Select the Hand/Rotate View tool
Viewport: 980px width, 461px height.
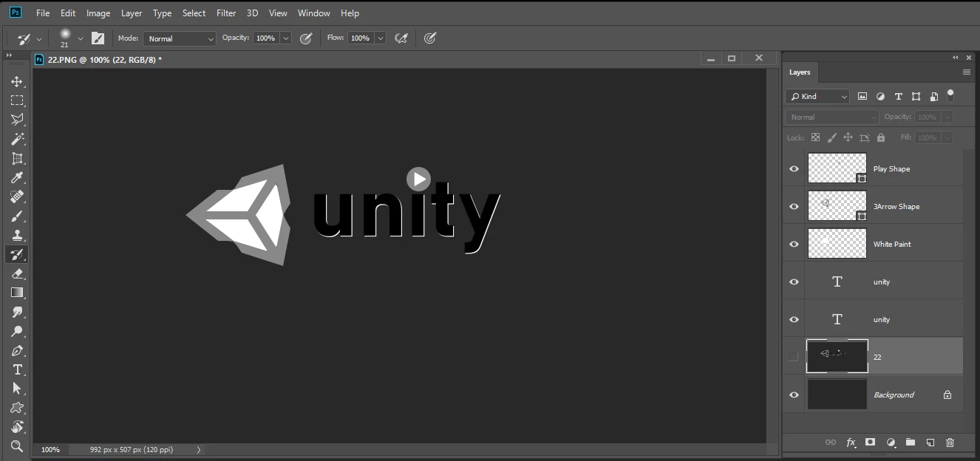[17, 427]
